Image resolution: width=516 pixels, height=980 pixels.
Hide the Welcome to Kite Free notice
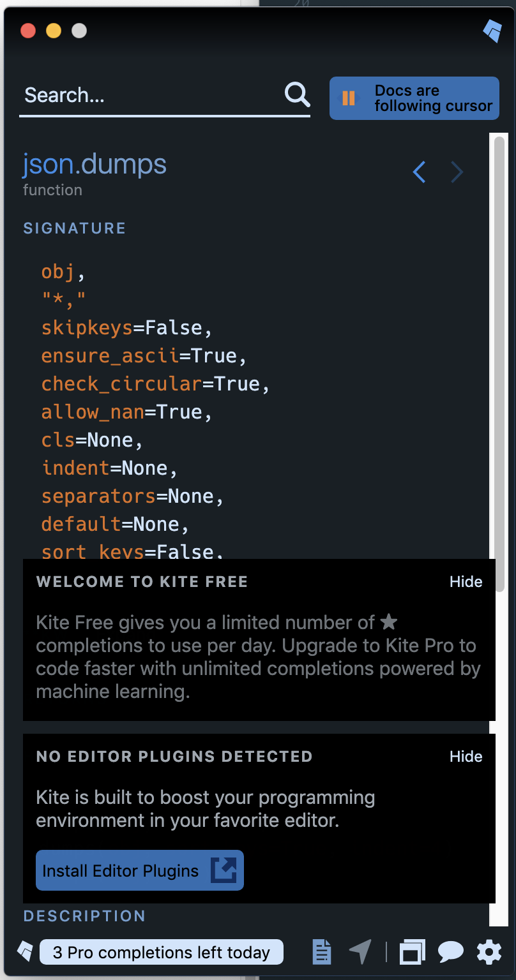[x=466, y=581]
